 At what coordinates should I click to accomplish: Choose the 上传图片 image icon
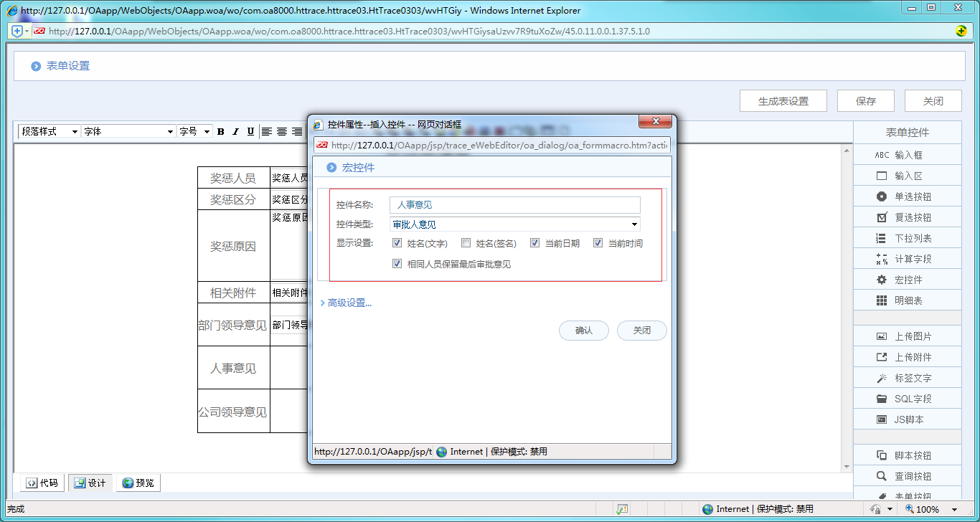[x=882, y=336]
